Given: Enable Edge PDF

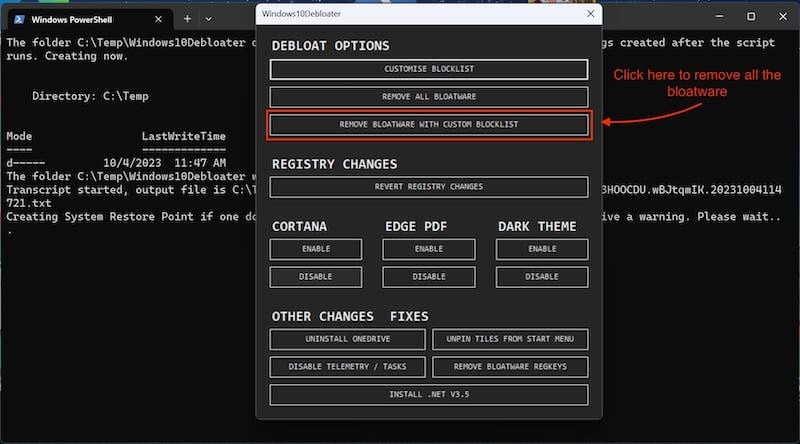Looking at the screenshot, I should click(x=429, y=250).
